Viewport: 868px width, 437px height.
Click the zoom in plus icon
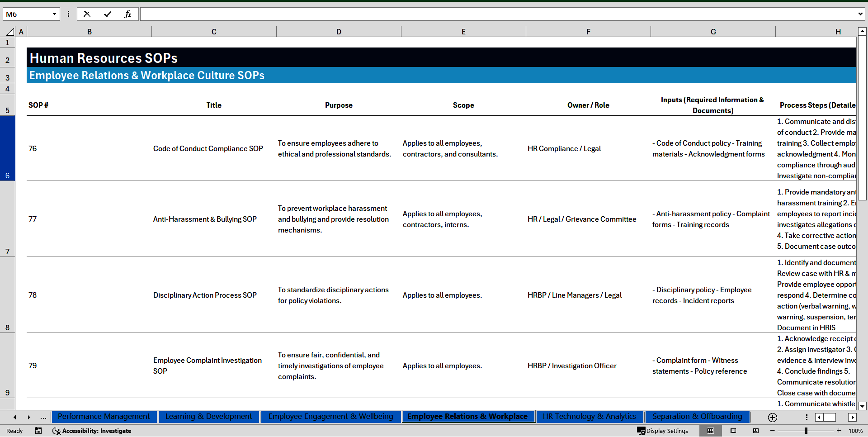coord(839,431)
